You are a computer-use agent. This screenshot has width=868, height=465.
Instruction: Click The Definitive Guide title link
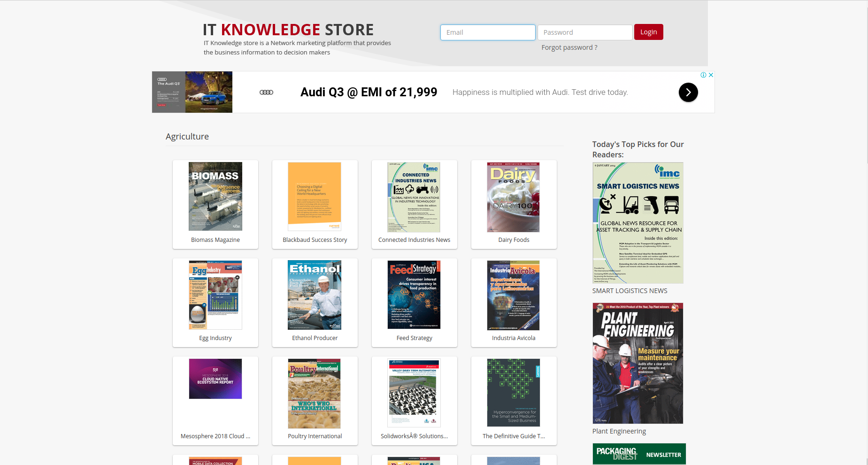point(514,436)
